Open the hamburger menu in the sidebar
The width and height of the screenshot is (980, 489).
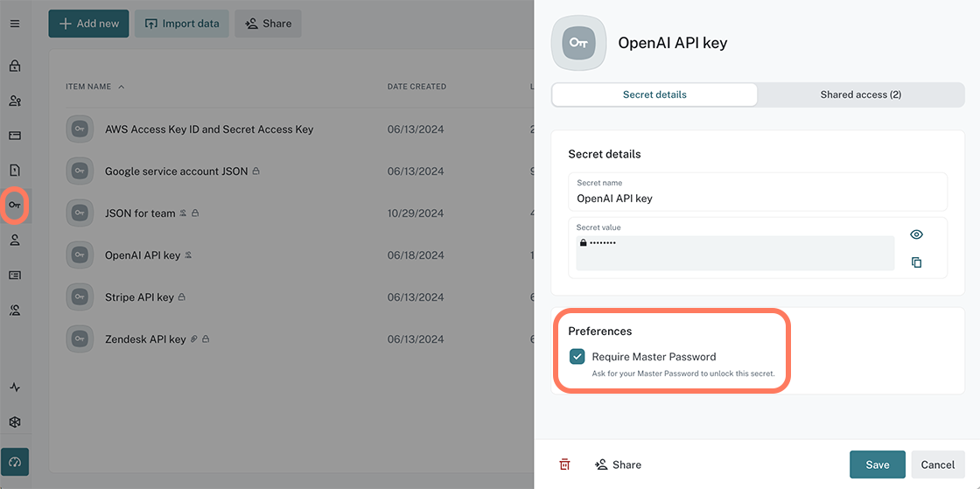coord(15,24)
